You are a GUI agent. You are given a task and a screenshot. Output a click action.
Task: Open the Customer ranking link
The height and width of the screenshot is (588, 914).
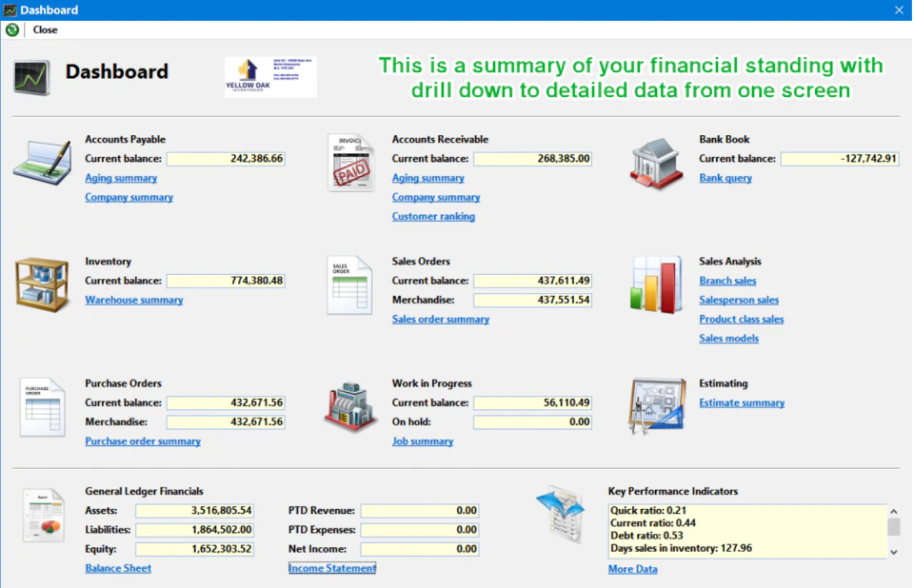(433, 216)
